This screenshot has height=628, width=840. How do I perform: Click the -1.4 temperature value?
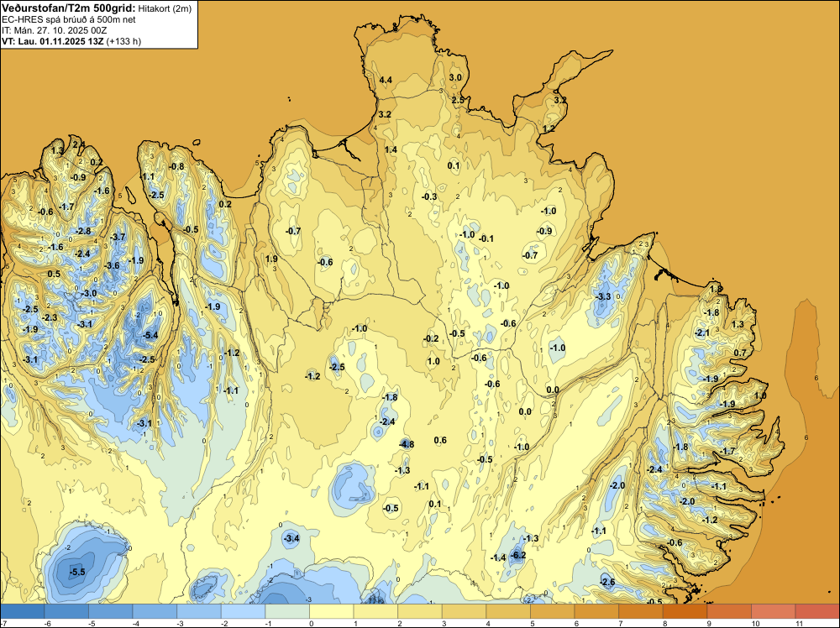(x=498, y=557)
